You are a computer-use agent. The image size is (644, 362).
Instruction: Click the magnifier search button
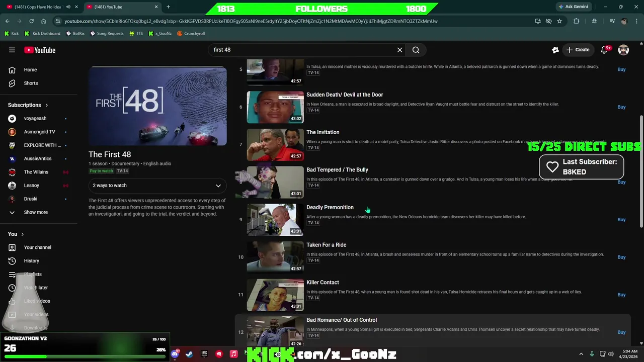point(416,50)
